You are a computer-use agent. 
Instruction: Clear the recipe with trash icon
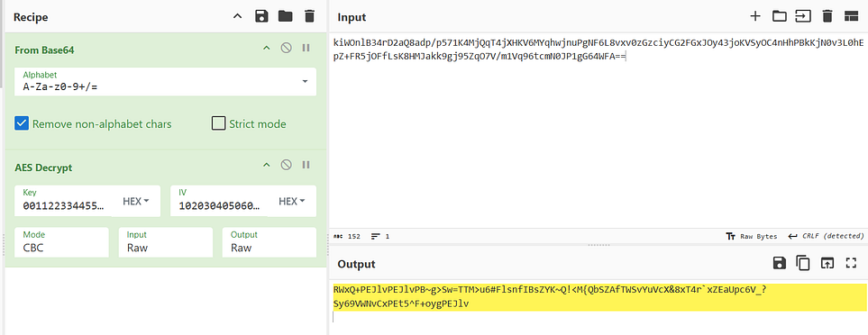click(309, 16)
